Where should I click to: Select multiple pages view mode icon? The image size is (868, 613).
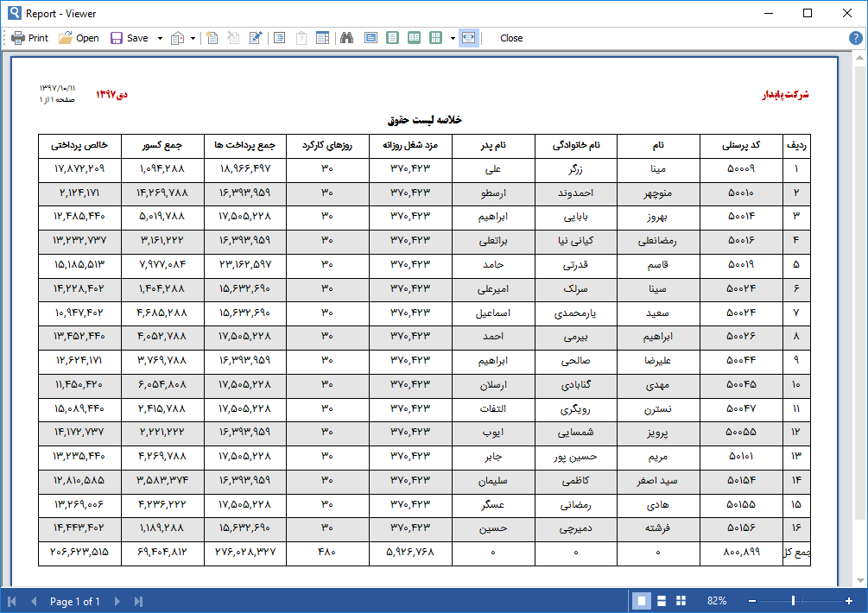click(435, 38)
